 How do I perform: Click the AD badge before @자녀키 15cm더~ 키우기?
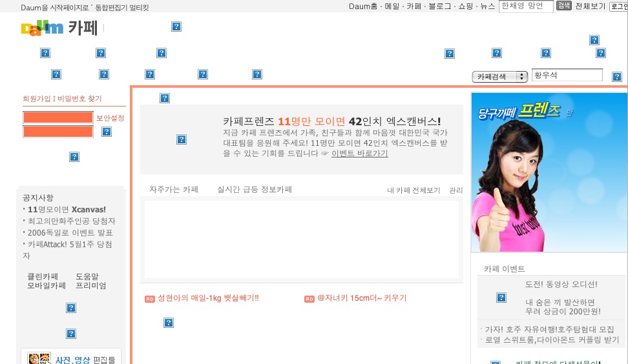pos(309,299)
